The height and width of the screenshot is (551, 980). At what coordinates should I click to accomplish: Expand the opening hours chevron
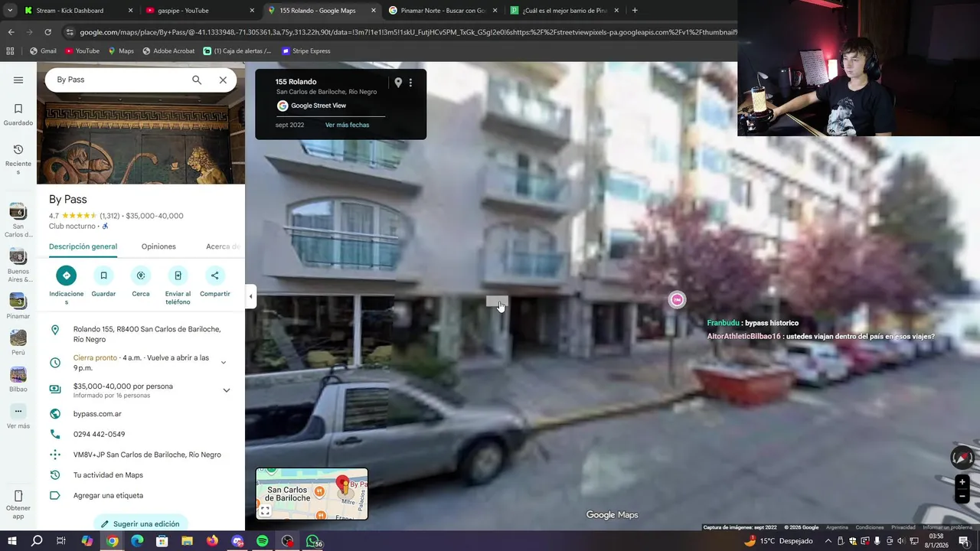(x=224, y=363)
